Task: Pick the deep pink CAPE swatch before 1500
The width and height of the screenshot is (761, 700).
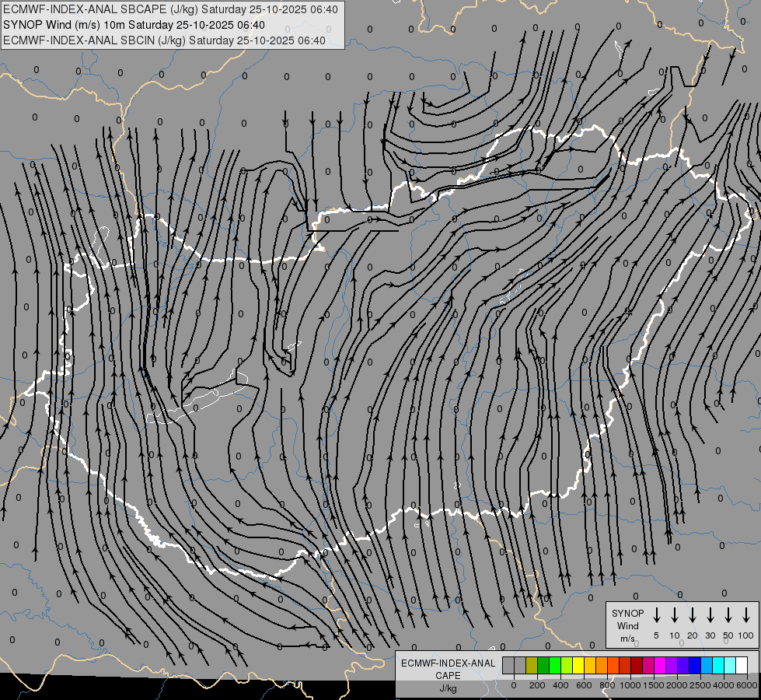Action: [648, 665]
